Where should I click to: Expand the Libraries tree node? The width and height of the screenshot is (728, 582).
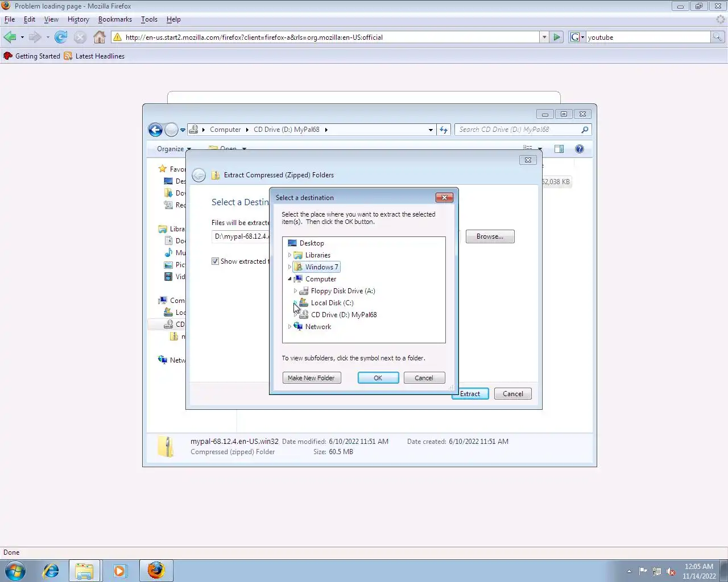click(x=289, y=255)
